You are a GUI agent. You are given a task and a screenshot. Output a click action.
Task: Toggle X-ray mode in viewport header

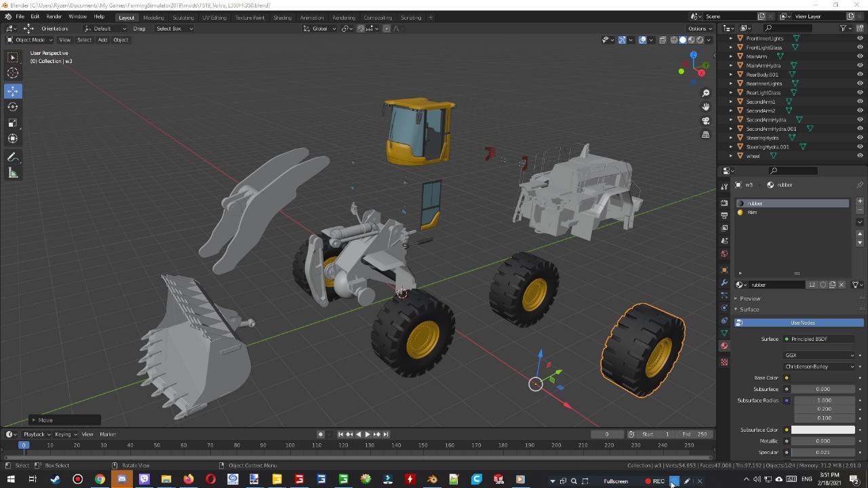pos(663,40)
